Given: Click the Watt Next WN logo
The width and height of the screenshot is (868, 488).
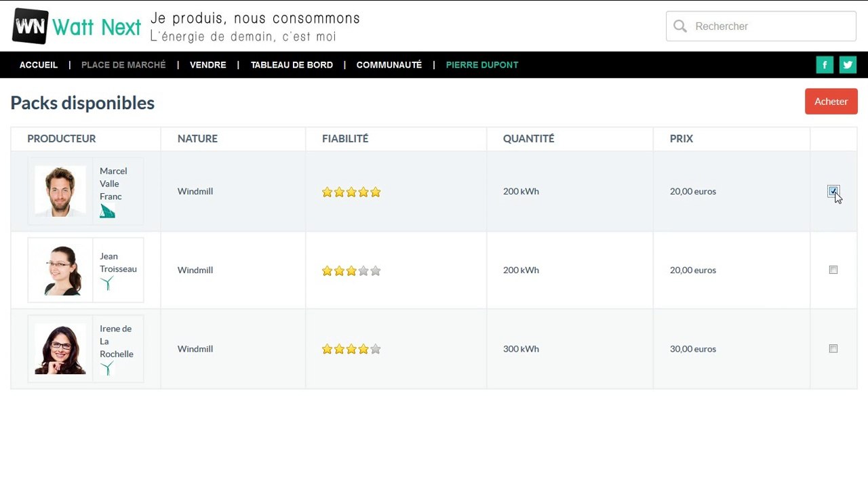Looking at the screenshot, I should 31,26.
